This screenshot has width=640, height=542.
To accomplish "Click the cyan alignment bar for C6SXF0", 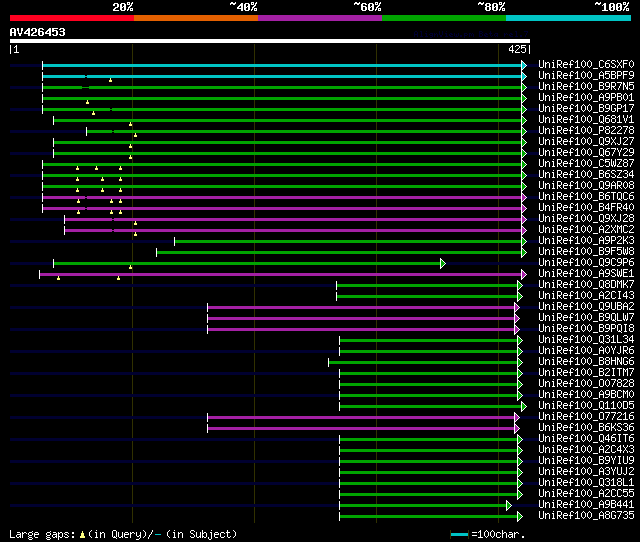I will point(282,65).
